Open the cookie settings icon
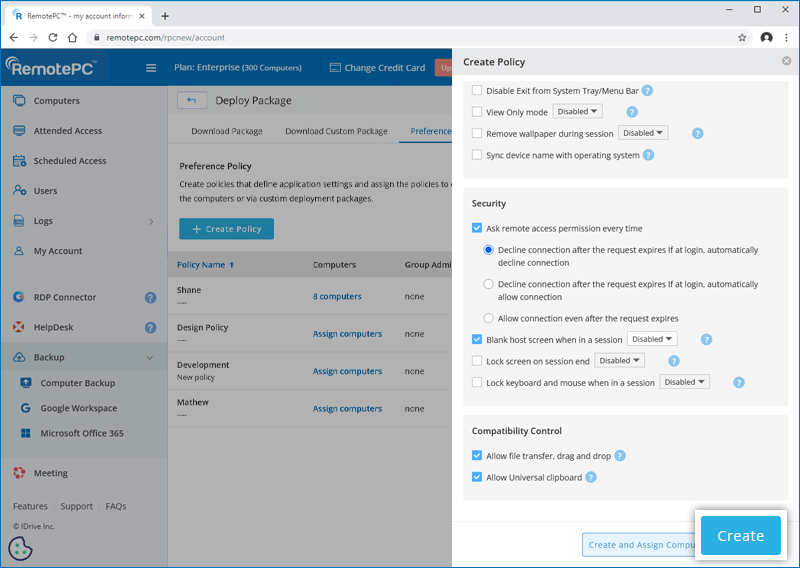 click(20, 548)
